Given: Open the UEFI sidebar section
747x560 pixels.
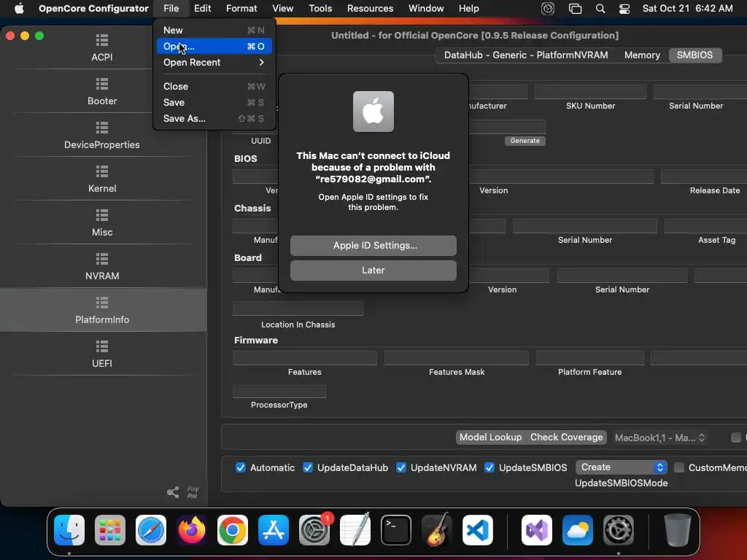Looking at the screenshot, I should click(x=102, y=354).
